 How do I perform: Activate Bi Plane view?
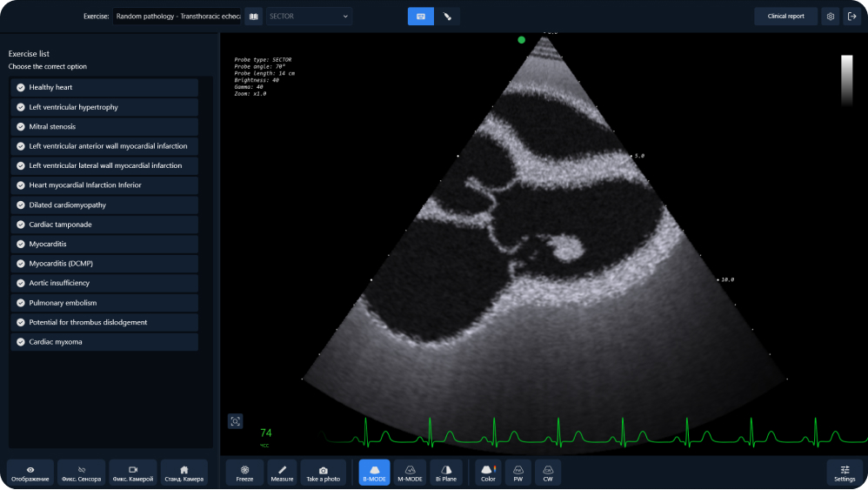click(446, 473)
